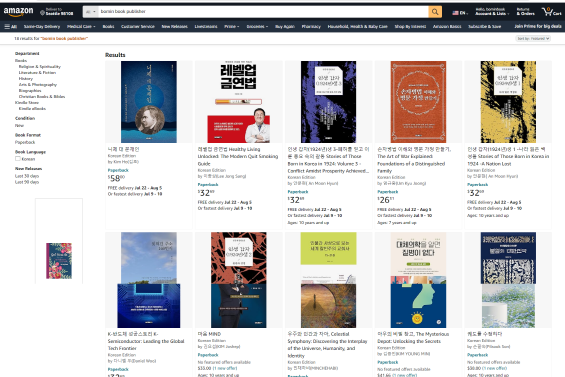The image size is (565, 377).
Task: Click 1 new offer for $33.00 book
Action: [x=224, y=368]
